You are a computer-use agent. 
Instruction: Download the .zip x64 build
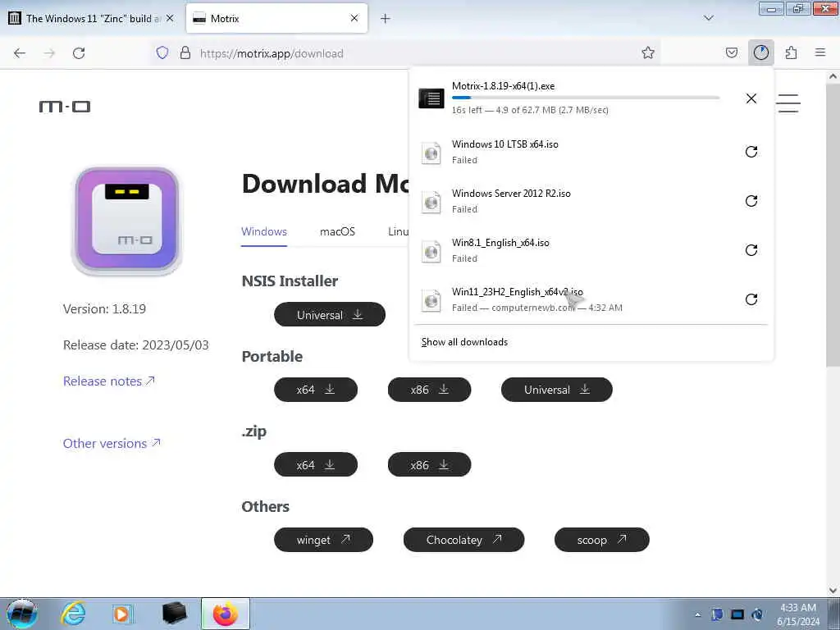(x=316, y=464)
